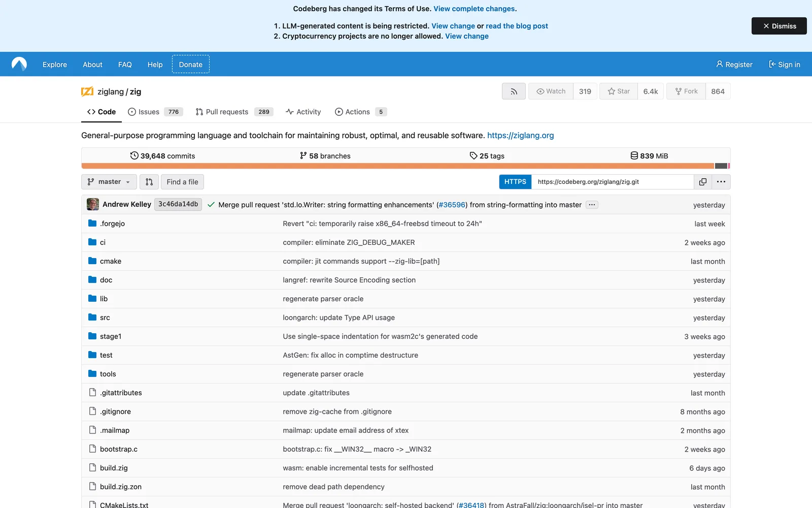Screen dimensions: 812x508
Task: Open the compare branches icon button
Action: point(149,182)
